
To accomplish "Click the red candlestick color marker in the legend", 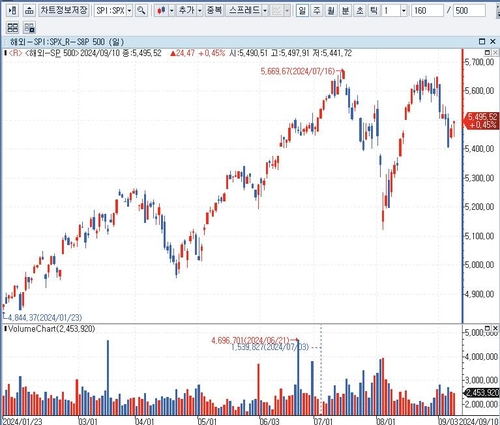I will (x=15, y=53).
